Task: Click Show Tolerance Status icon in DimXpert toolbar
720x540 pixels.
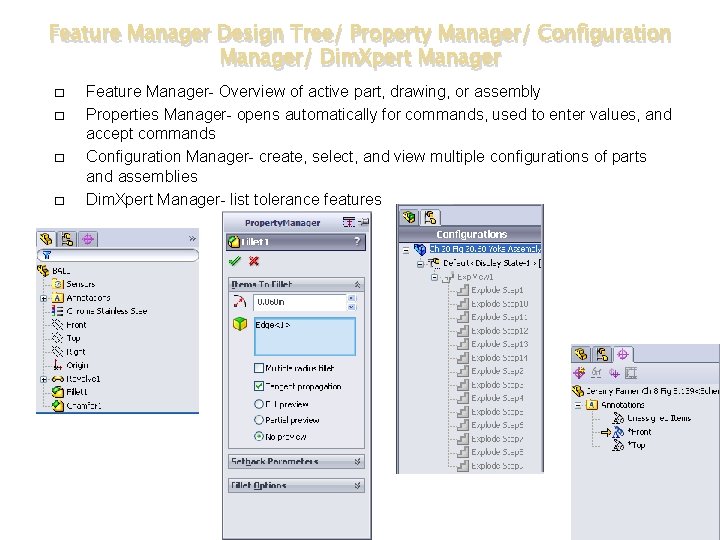Action: [x=596, y=373]
